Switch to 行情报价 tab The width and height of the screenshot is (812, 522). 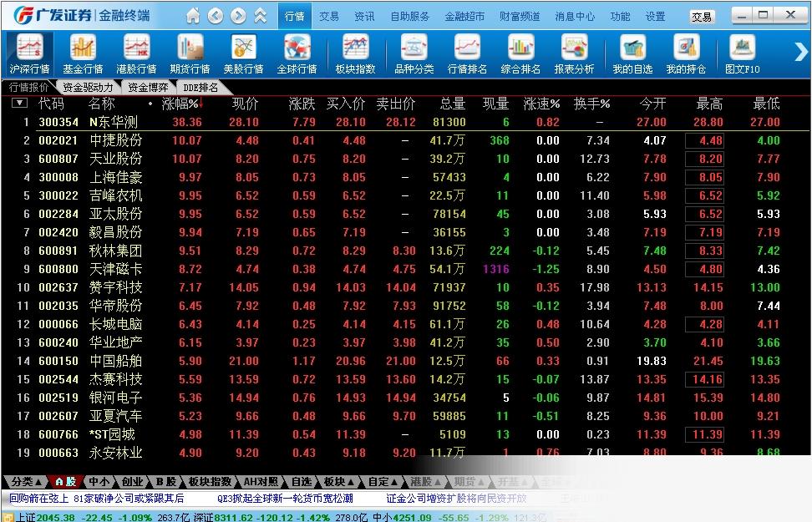tap(28, 87)
